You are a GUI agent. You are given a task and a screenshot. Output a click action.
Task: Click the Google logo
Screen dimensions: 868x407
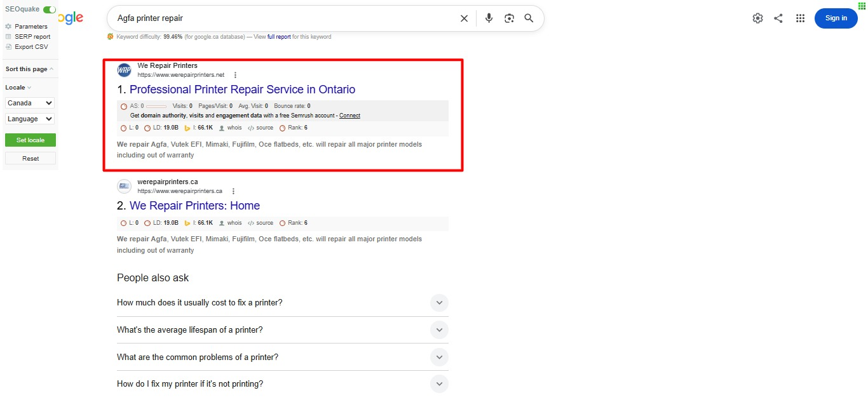tap(71, 18)
